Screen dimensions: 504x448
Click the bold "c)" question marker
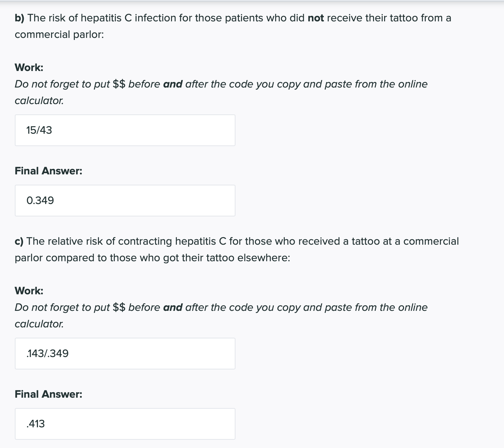19,241
